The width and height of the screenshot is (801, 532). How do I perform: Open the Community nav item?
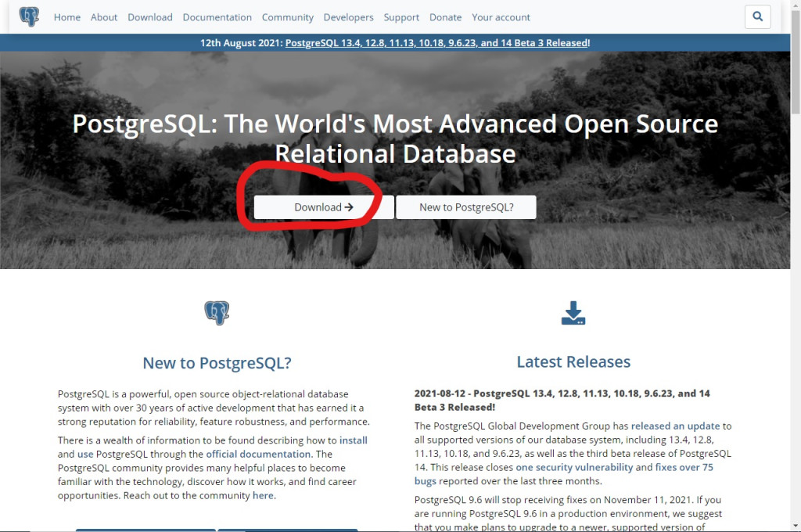tap(288, 17)
